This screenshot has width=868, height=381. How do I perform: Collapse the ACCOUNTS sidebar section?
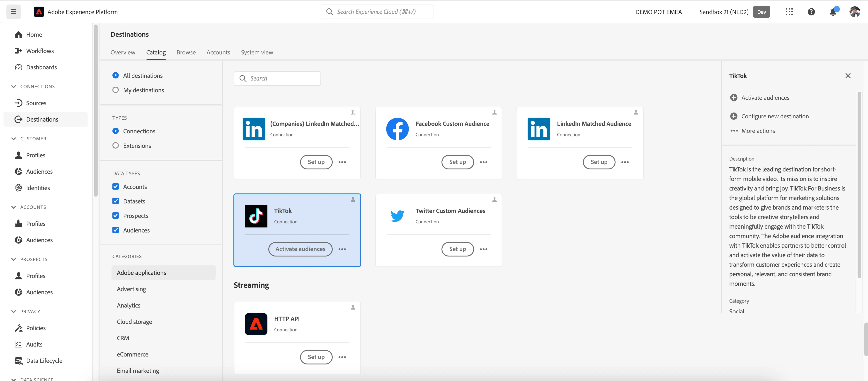click(13, 207)
